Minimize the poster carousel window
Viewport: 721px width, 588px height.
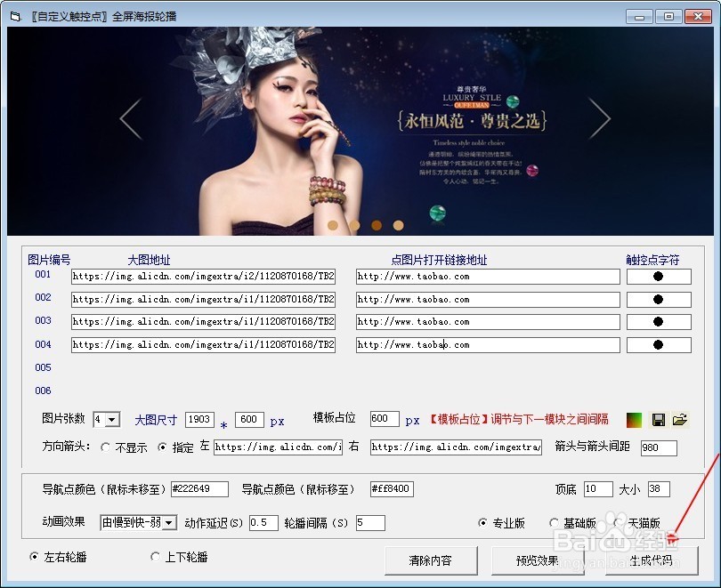pyautogui.click(x=639, y=17)
